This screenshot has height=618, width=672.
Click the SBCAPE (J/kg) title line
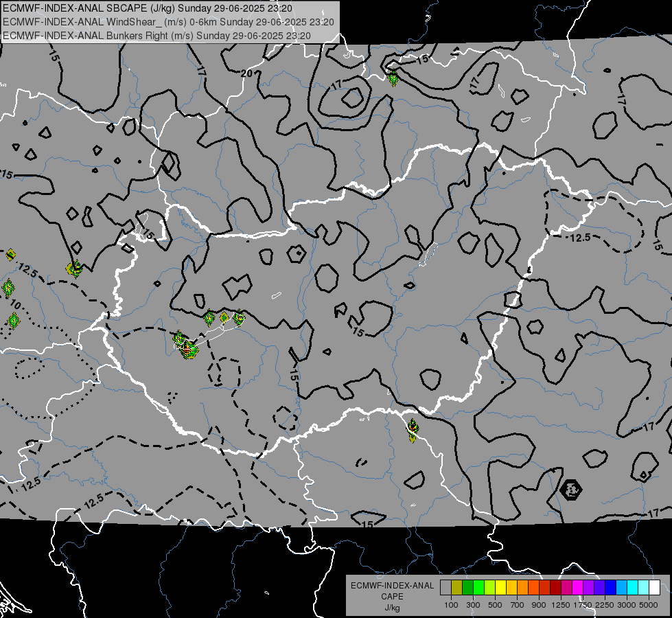point(148,8)
